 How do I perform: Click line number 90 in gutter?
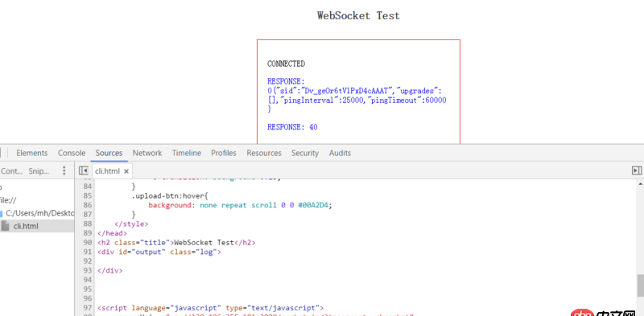click(x=87, y=243)
